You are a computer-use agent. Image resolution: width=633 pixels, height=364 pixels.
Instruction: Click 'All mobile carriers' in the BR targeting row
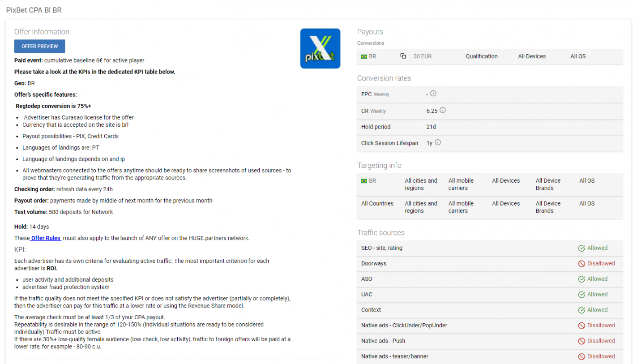point(461,184)
